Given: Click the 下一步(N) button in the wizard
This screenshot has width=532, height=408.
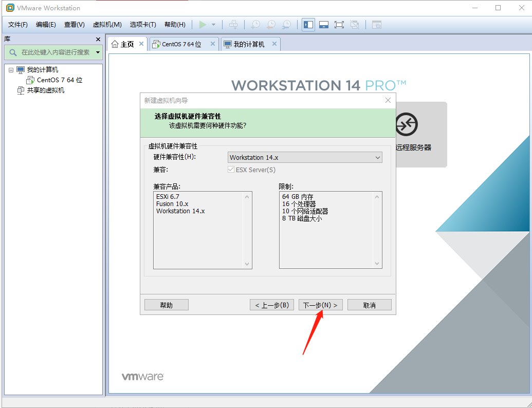Looking at the screenshot, I should tap(320, 304).
